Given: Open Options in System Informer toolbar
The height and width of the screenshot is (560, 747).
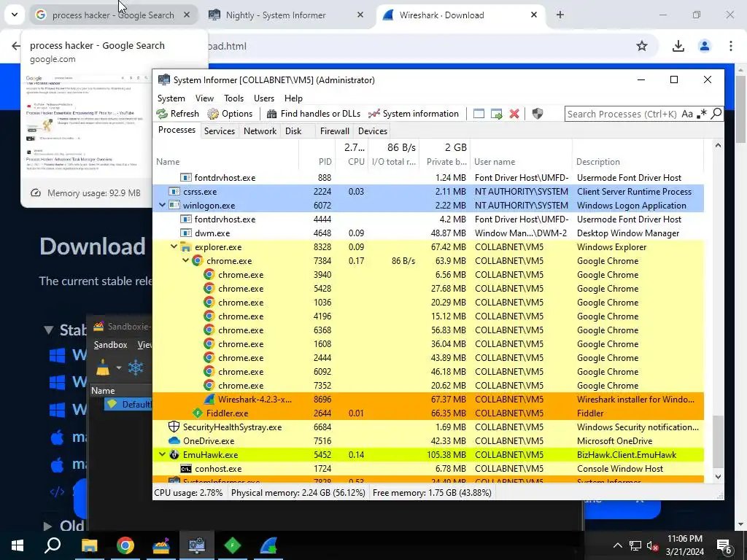Looking at the screenshot, I should (230, 114).
